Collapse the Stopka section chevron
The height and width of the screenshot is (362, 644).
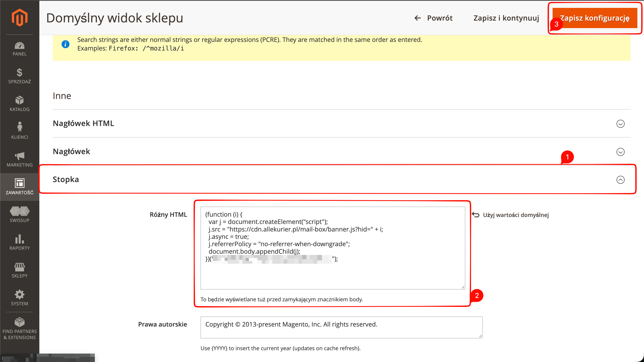click(620, 180)
